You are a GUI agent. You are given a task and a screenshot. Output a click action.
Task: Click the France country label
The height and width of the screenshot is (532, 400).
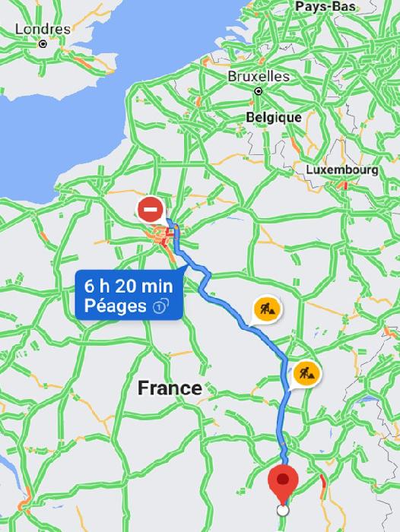tap(170, 388)
